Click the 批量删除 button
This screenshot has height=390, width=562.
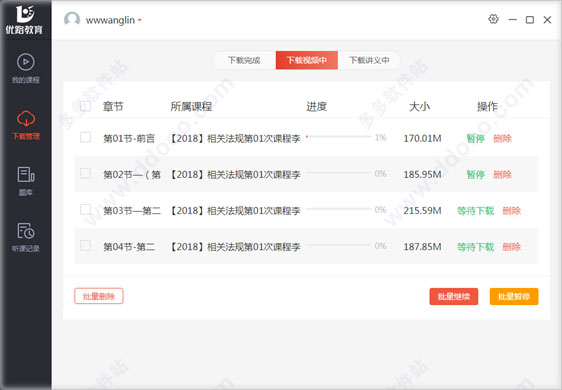[99, 296]
